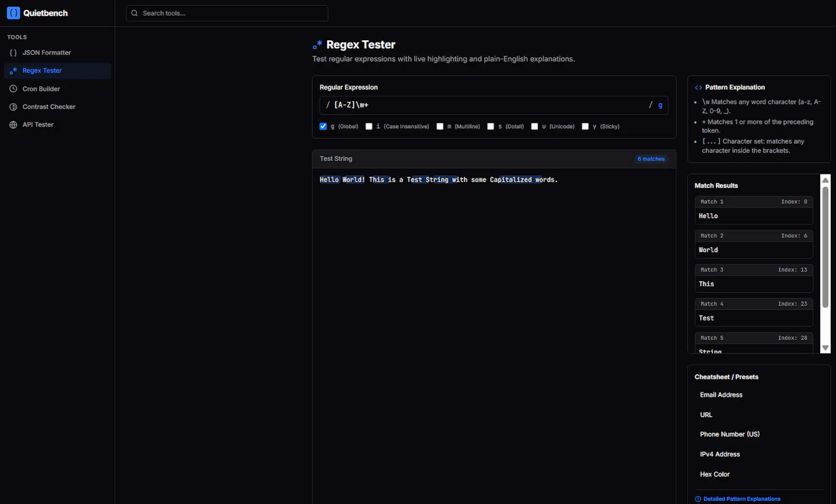Click the Test String panel header
Viewport: 836px width, 504px height.
(494, 159)
